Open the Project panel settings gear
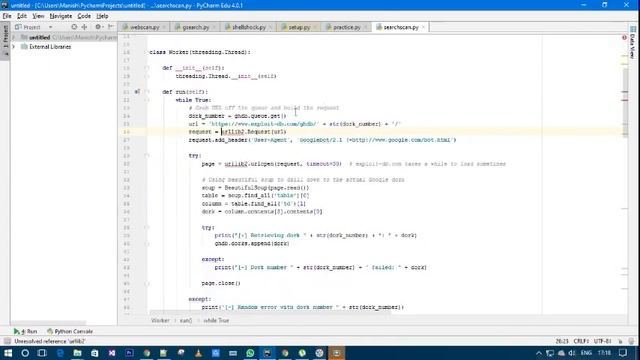 click(98, 27)
